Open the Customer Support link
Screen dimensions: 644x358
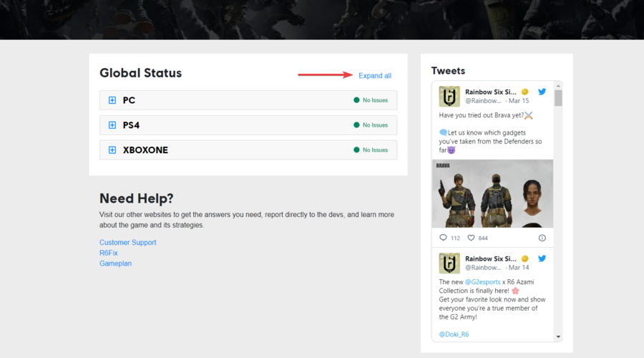pos(128,243)
